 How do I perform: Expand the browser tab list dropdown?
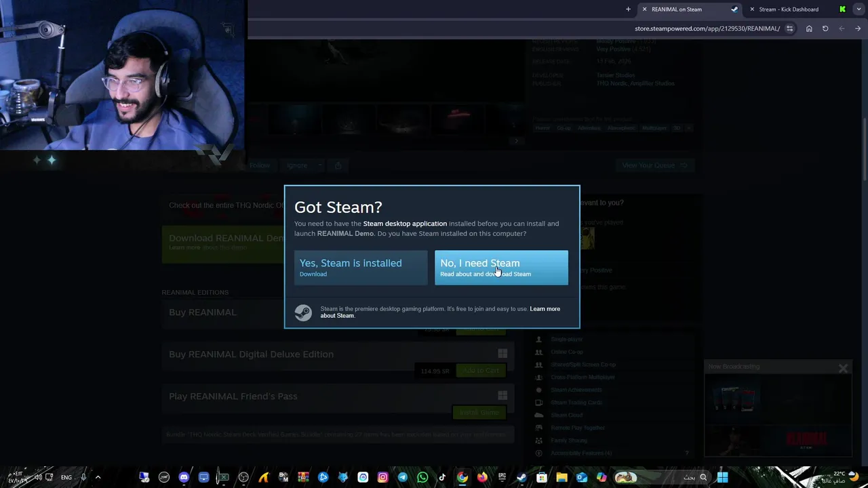[x=859, y=9]
